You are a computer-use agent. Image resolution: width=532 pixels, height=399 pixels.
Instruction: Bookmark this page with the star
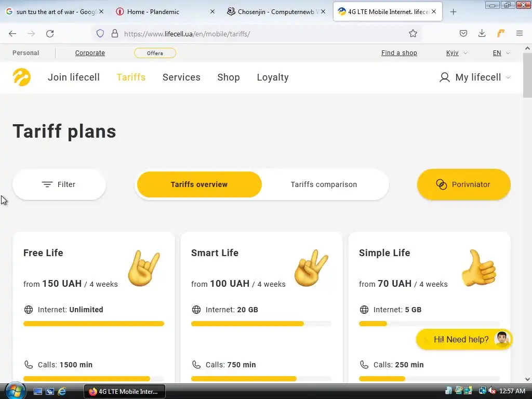(x=413, y=34)
